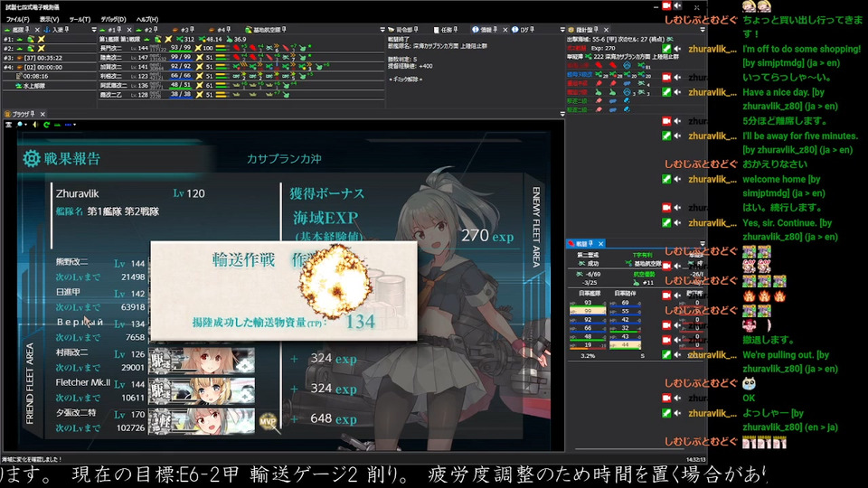Click red camera icon beside the OK message
Viewport: 868px width, 488px height.
pos(666,398)
